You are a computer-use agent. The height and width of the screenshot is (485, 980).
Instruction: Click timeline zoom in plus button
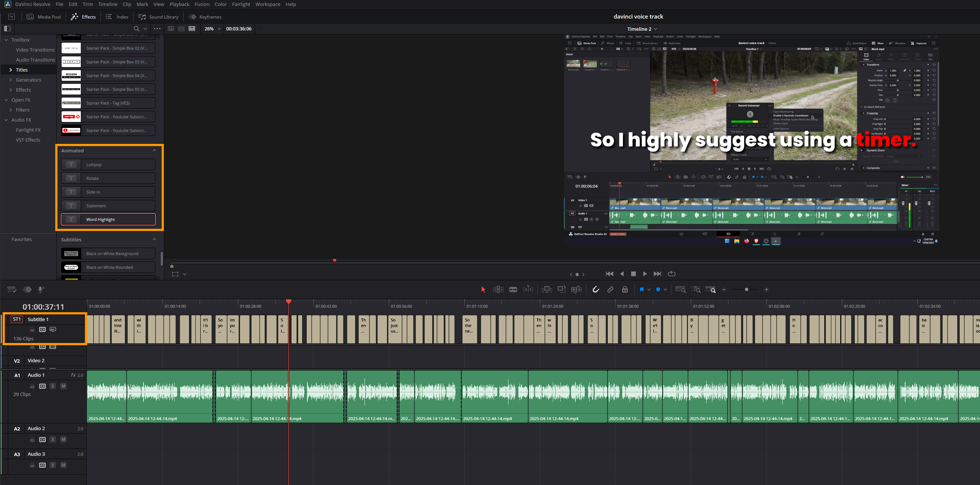(x=766, y=290)
